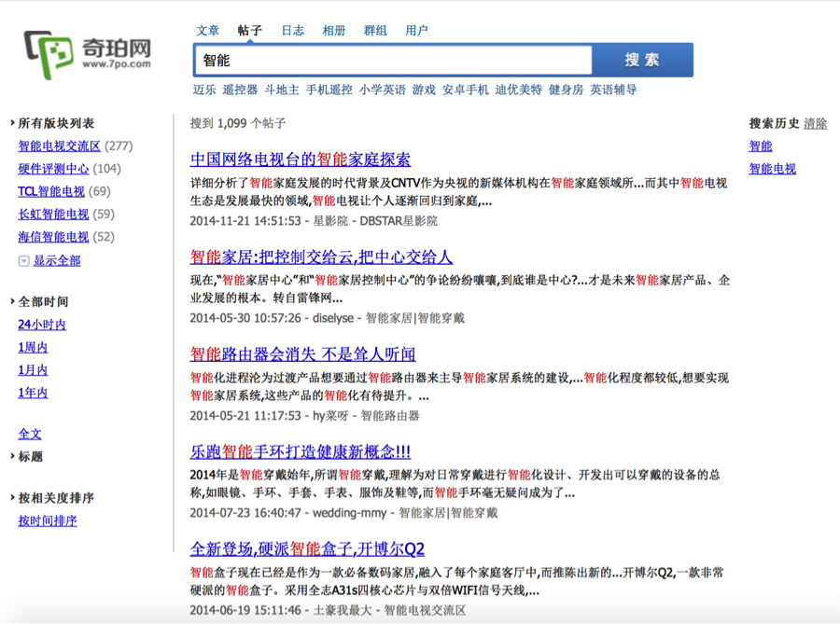Click meta line dated 2014-11-21 14:51:53
The width and height of the screenshot is (840, 624).
coord(314,221)
